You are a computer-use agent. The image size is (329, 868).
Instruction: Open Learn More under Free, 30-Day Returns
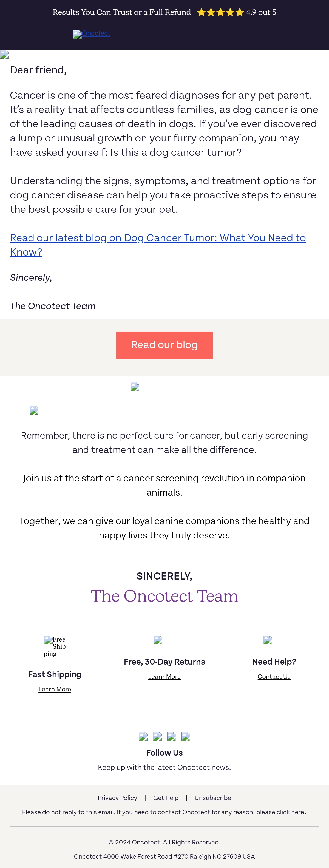tap(164, 677)
